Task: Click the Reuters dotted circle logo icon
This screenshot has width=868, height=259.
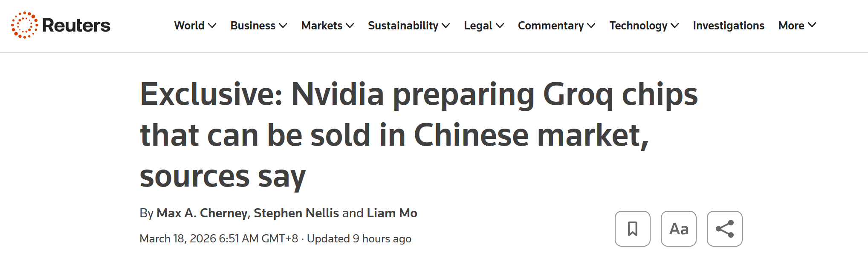Action: 24,25
